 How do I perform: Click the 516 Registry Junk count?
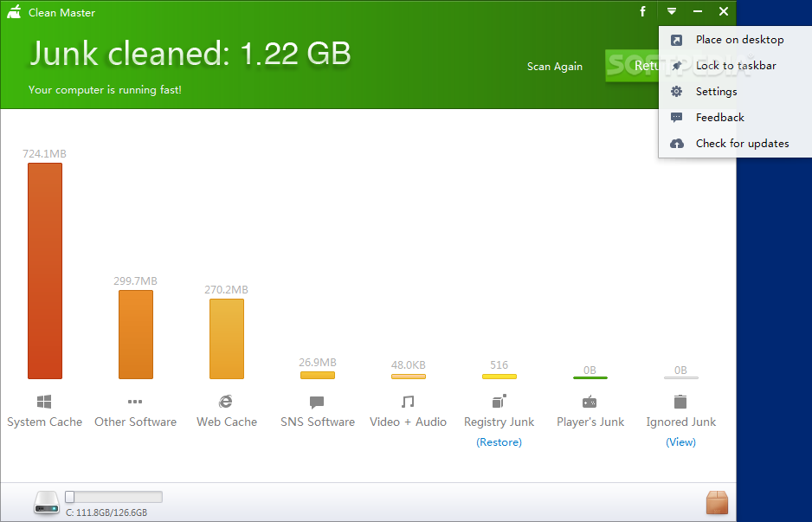click(x=499, y=365)
